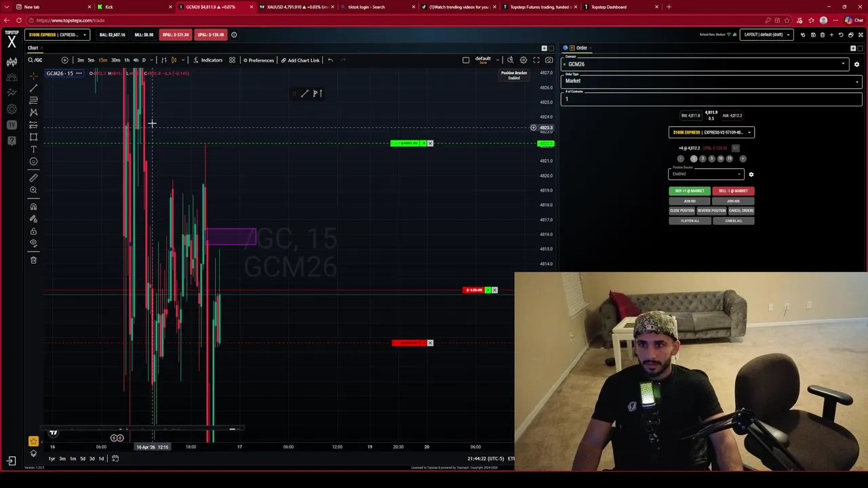Select the ruler measure tool
Screen dimensions: 868x488
click(x=33, y=178)
